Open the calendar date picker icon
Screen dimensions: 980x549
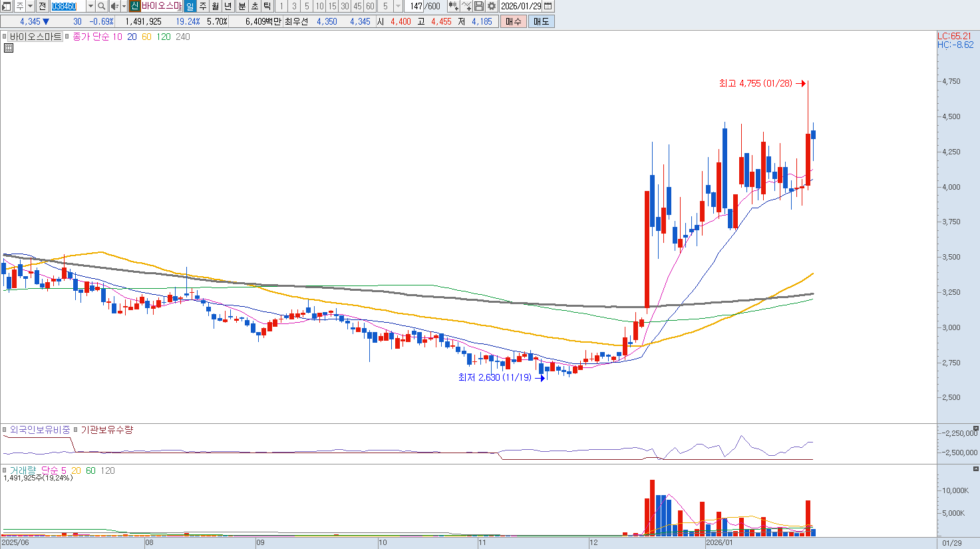click(x=548, y=6)
